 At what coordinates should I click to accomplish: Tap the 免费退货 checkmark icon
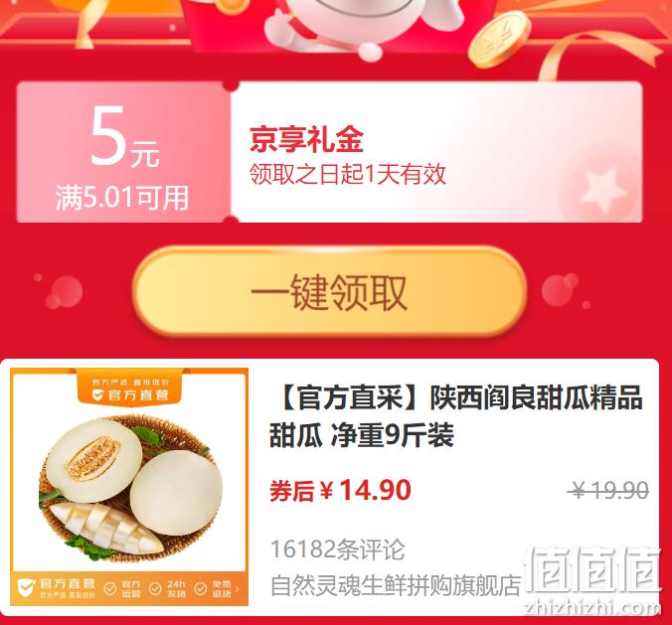[x=200, y=589]
